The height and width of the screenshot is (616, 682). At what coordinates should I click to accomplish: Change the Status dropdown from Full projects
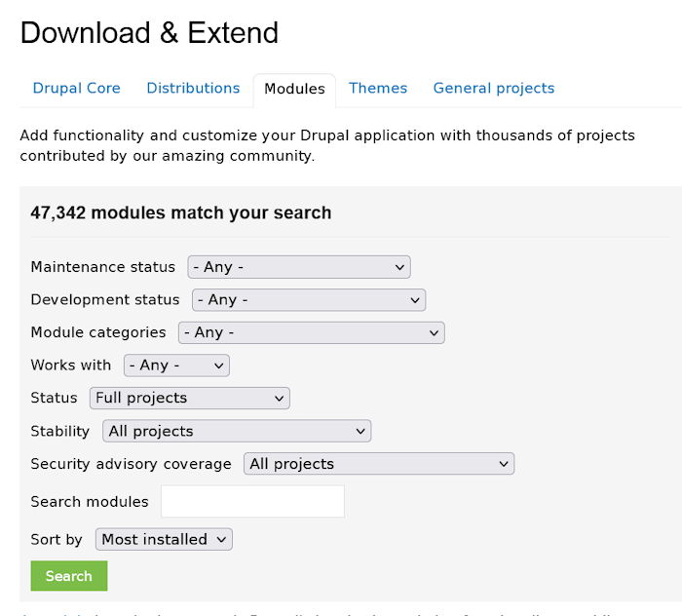190,398
